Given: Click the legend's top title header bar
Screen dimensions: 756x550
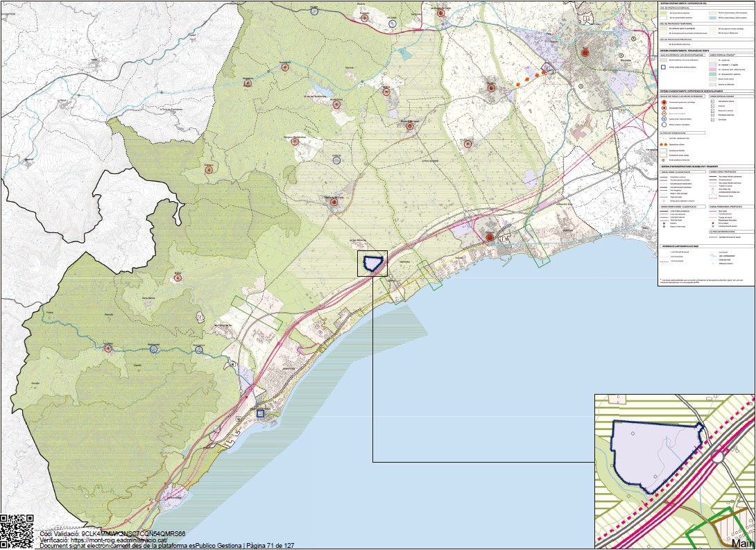Looking at the screenshot, I should [x=706, y=3].
